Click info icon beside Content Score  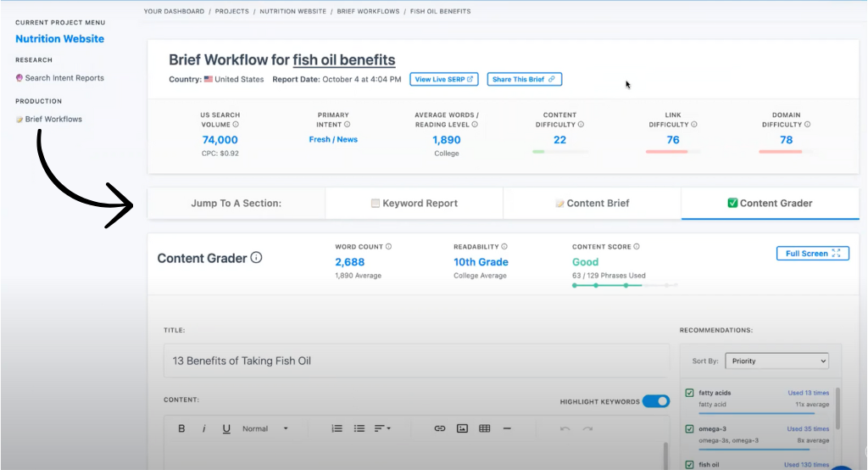(x=637, y=247)
